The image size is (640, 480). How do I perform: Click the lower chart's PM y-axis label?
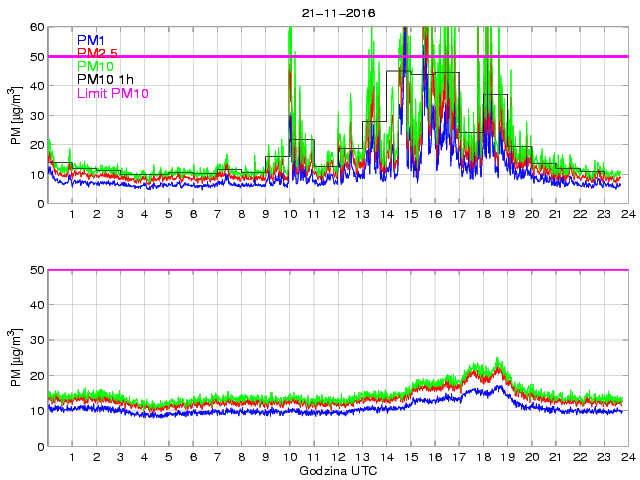pyautogui.click(x=16, y=358)
